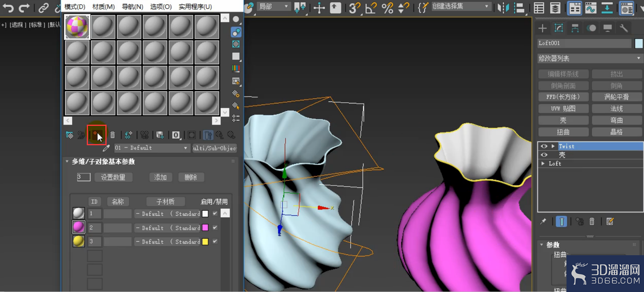
Task: Open 材质(M) menu
Action: 103,7
